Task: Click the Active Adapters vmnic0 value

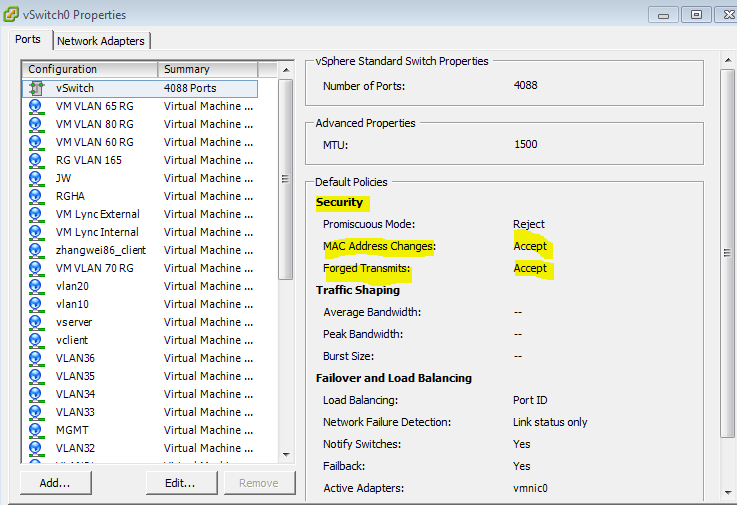Action: [530, 488]
